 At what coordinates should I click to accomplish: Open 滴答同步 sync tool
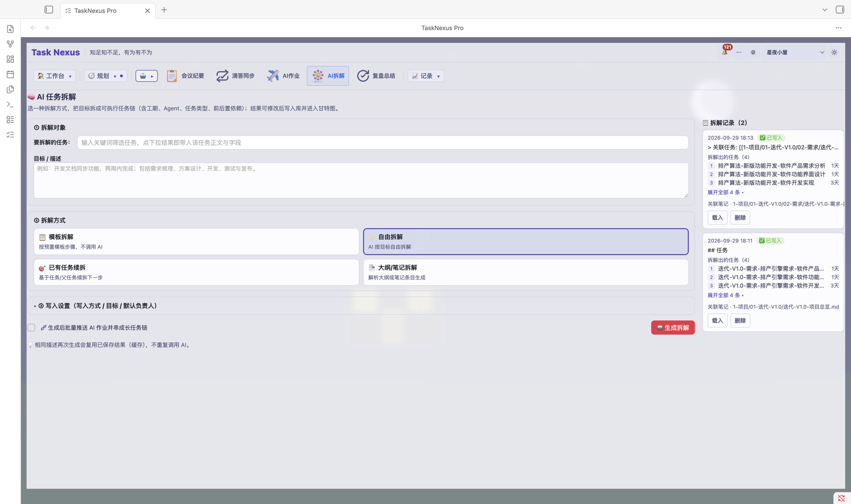point(235,76)
